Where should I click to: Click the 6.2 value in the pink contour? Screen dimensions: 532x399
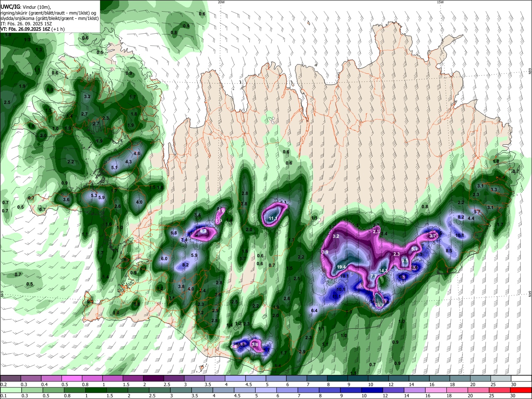[x=203, y=231]
